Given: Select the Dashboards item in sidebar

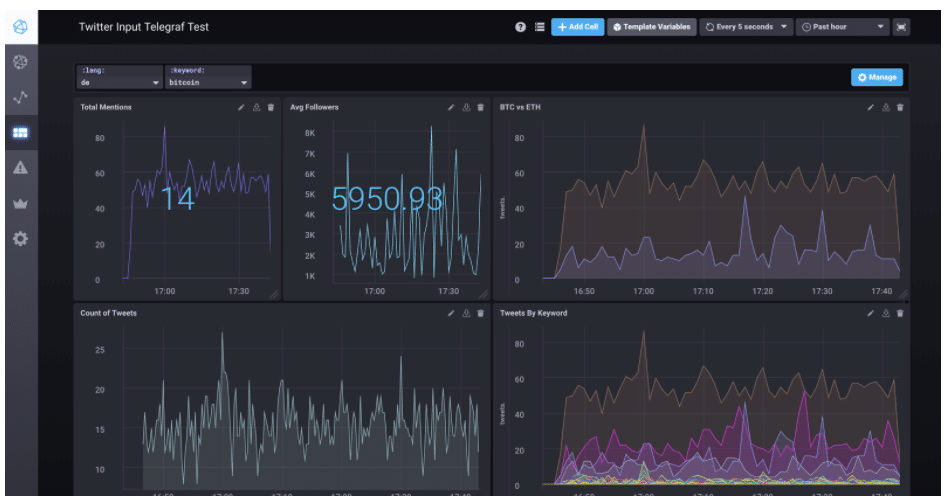Looking at the screenshot, I should click(20, 132).
